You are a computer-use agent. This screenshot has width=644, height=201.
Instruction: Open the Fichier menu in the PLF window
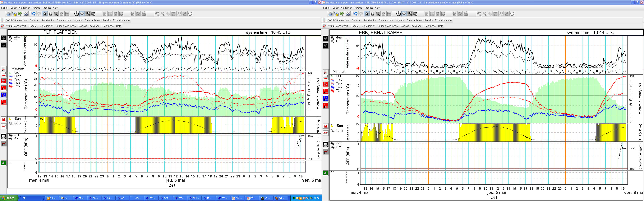[5, 8]
